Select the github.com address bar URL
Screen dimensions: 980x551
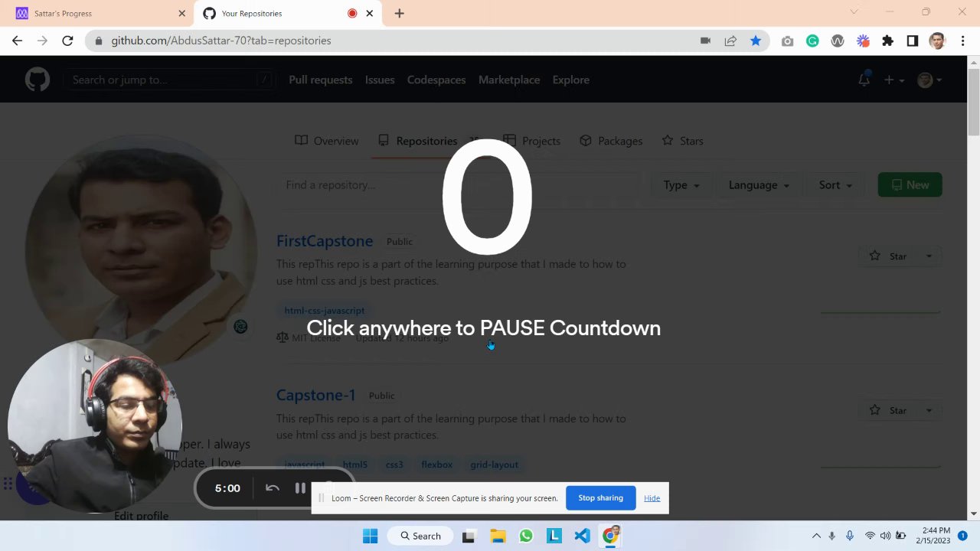[221, 41]
